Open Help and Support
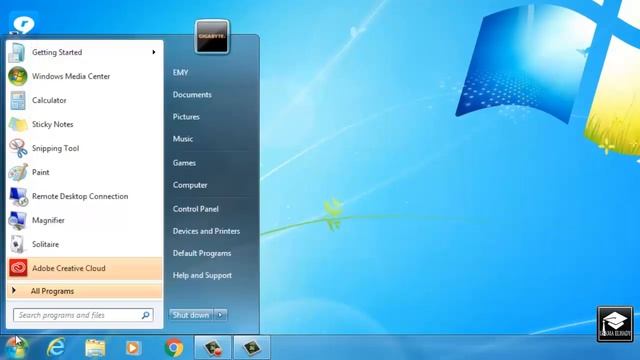Image resolution: width=640 pixels, height=360 pixels. (x=202, y=276)
